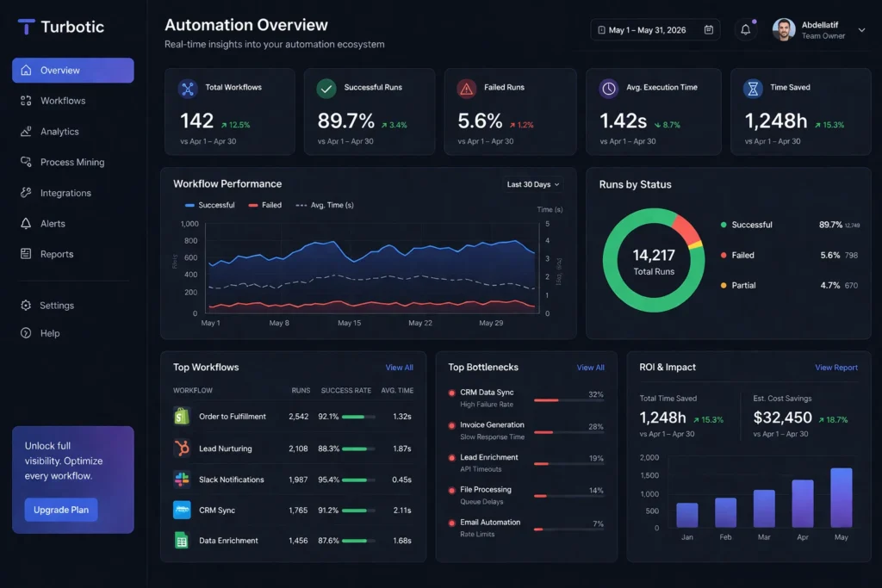Click the Upgrade Plan button
882x588 pixels.
pyautogui.click(x=61, y=510)
